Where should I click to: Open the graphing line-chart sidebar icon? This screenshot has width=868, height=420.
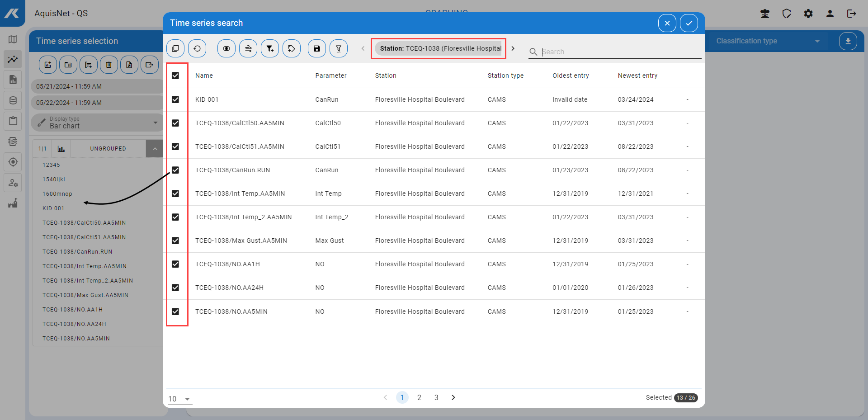(x=13, y=59)
